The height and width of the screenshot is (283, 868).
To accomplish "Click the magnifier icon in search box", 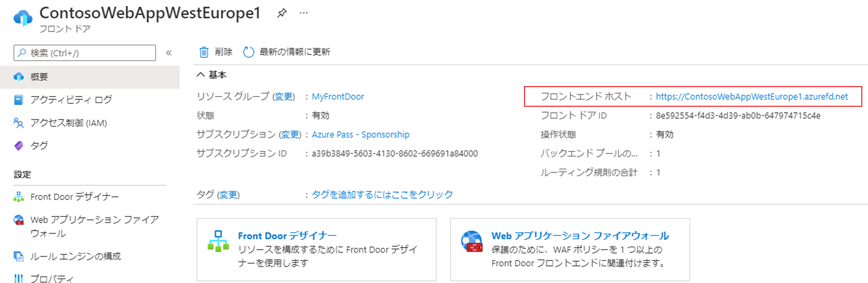I will tap(22, 53).
